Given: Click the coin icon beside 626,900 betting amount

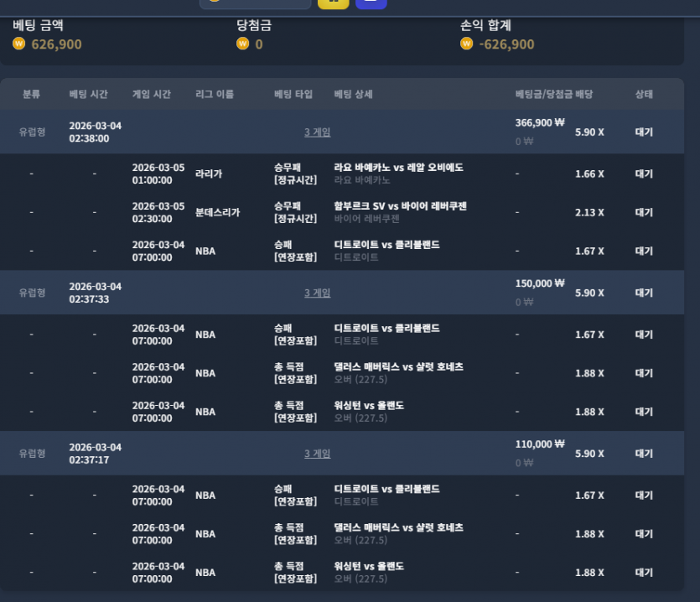Looking at the screenshot, I should click(x=18, y=44).
